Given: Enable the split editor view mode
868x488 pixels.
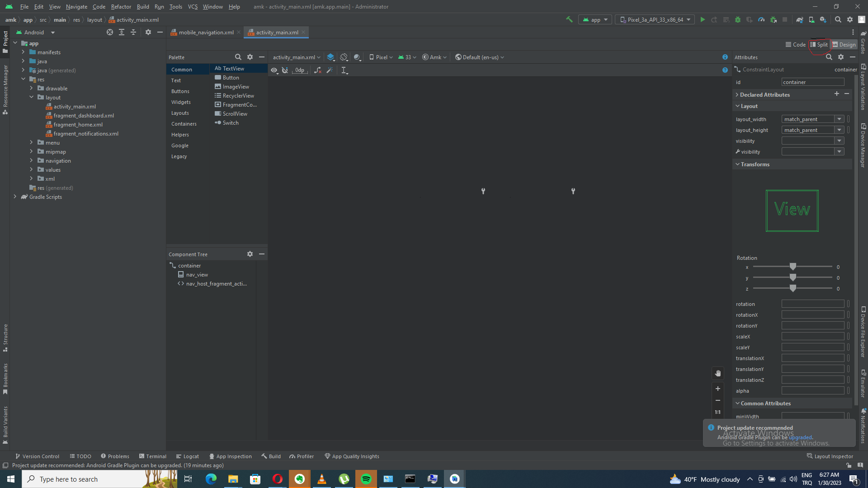Looking at the screenshot, I should [x=820, y=45].
